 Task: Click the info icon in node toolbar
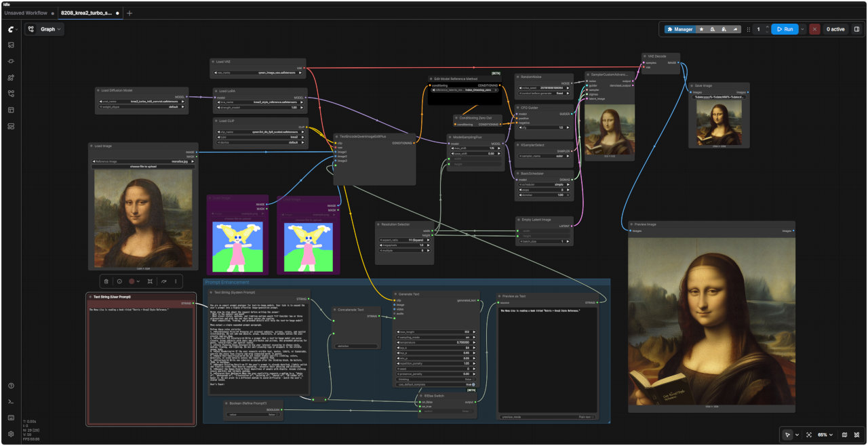pyautogui.click(x=119, y=281)
